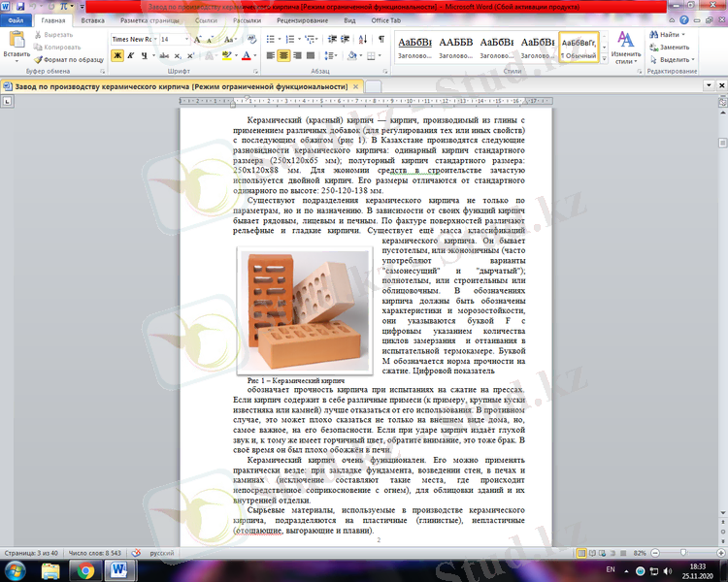Open the Select (Выделить) dropdown
The width and height of the screenshot is (728, 582).
pyautogui.click(x=673, y=59)
